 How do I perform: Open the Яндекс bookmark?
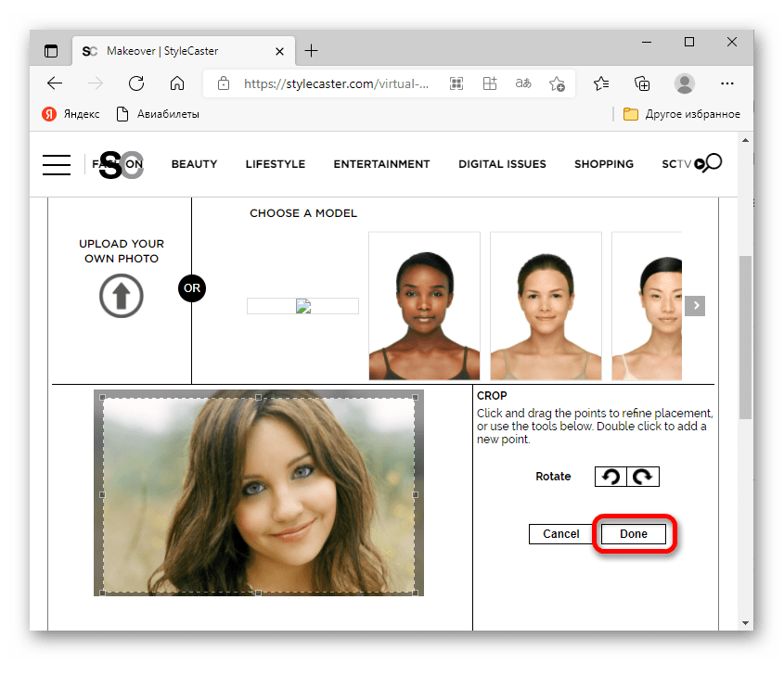click(x=71, y=114)
